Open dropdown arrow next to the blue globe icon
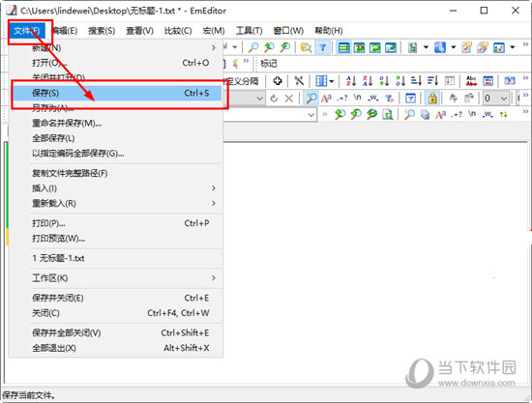Viewport: 532px width, 403px height. tap(454, 47)
